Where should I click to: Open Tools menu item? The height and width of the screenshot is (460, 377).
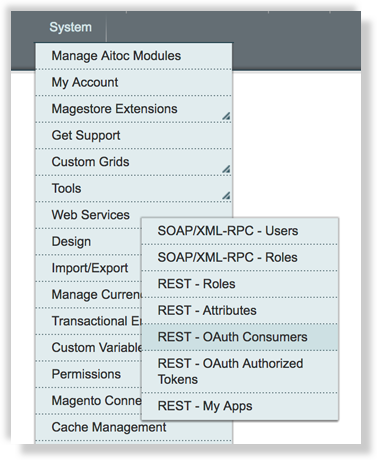134,188
